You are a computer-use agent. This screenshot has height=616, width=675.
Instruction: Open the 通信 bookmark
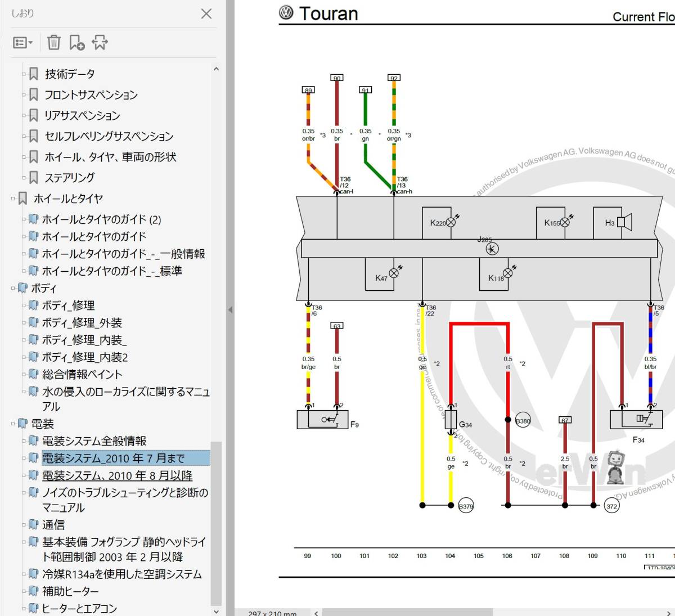coord(53,525)
